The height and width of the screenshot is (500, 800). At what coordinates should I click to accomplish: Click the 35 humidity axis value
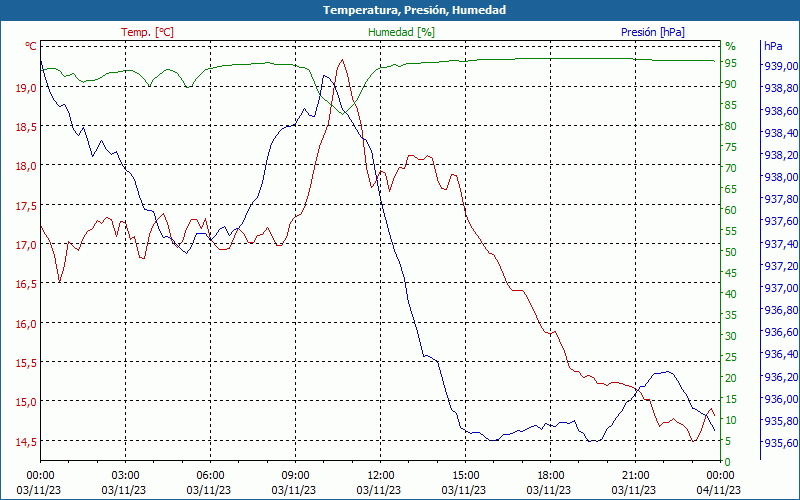(731, 315)
